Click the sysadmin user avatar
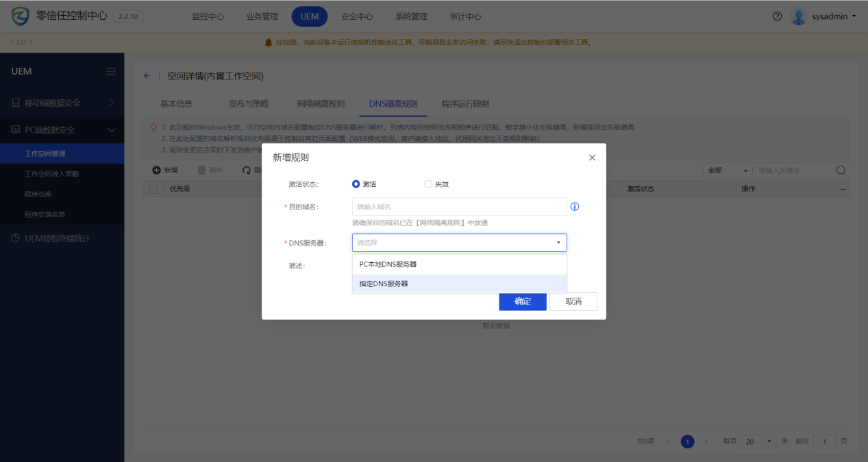Image resolution: width=868 pixels, height=462 pixels. (798, 16)
